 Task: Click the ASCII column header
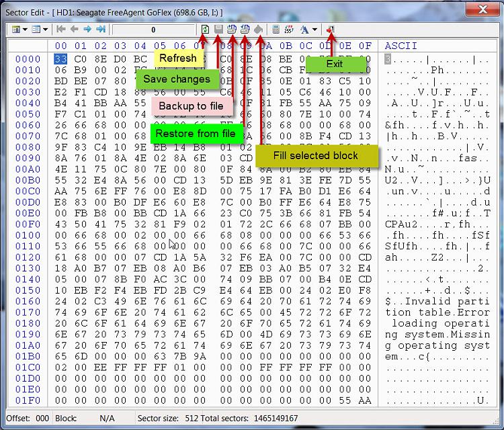401,46
